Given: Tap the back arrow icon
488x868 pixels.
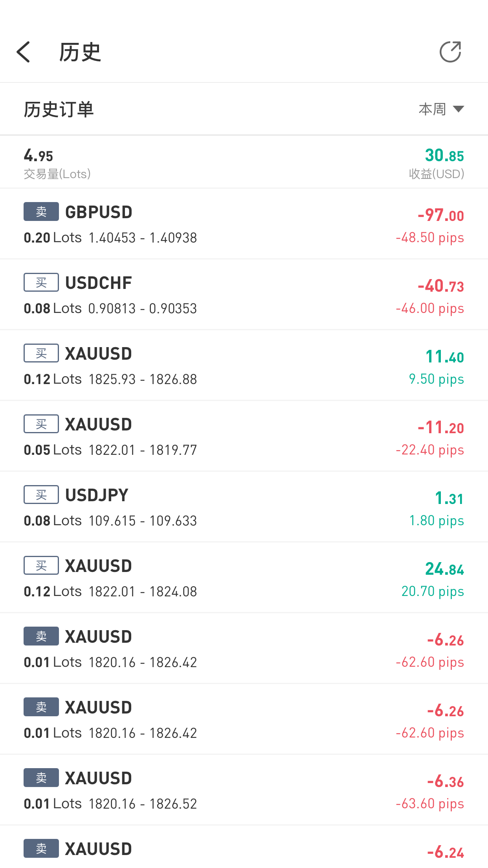Looking at the screenshot, I should click(24, 52).
